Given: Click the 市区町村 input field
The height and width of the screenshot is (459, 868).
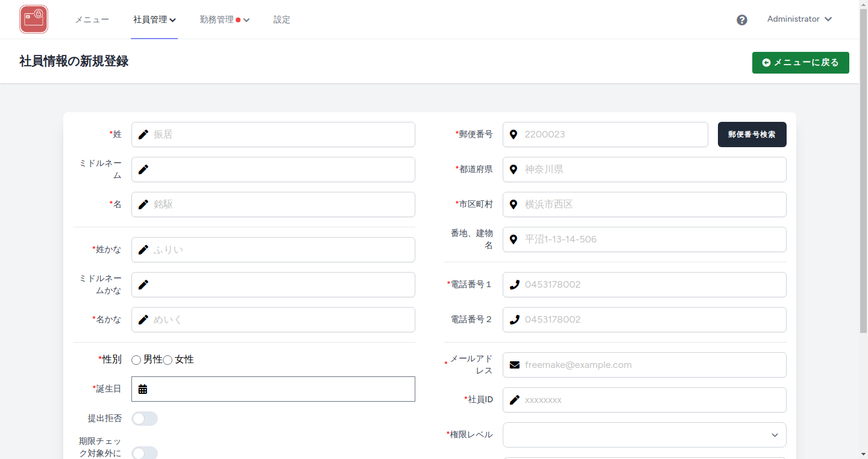Looking at the screenshot, I should click(x=644, y=204).
